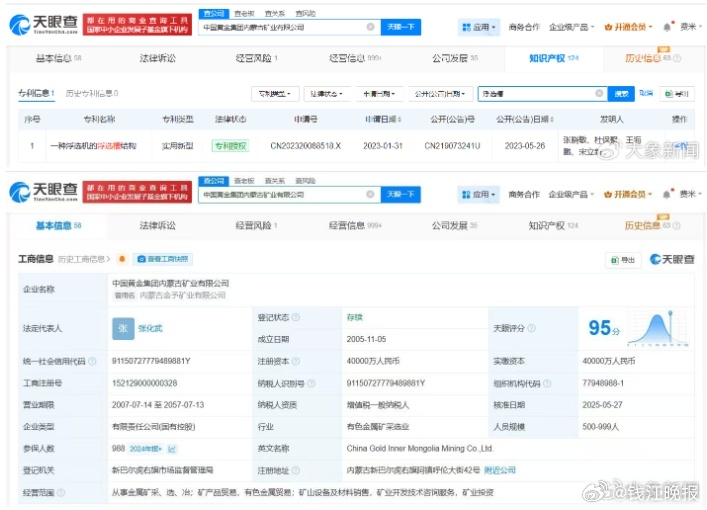Open the 附近公司 link
The height and width of the screenshot is (510, 707).
[x=500, y=470]
